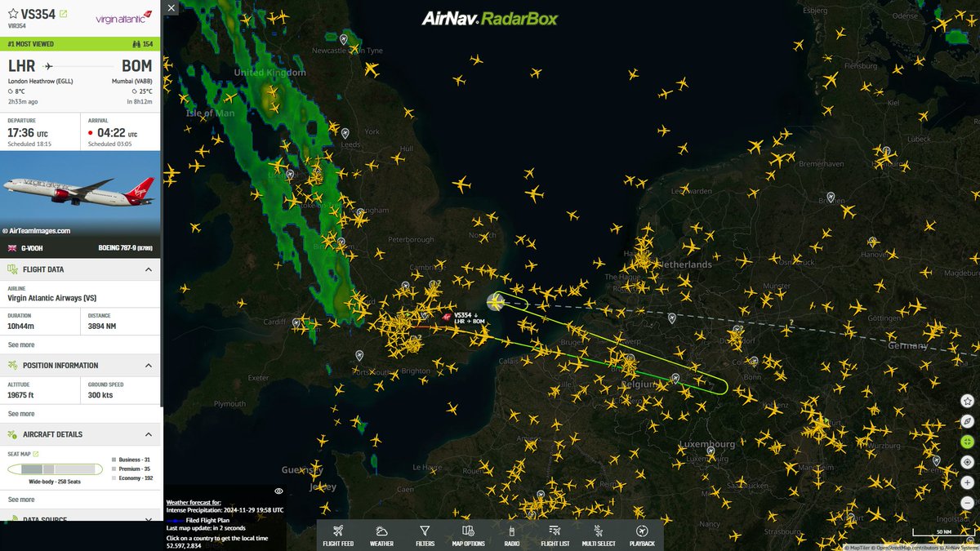The width and height of the screenshot is (980, 551).
Task: Click the AirNav RadarBox logo
Action: [490, 18]
